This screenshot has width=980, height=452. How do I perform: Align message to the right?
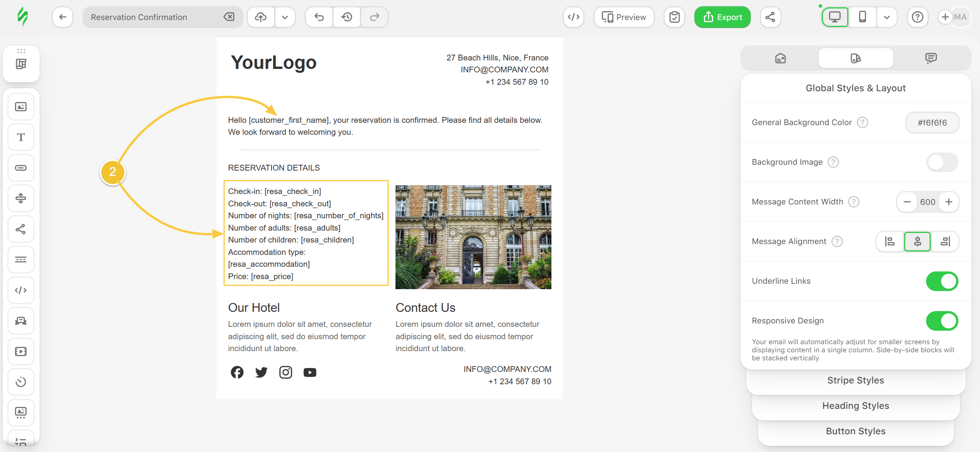point(945,241)
